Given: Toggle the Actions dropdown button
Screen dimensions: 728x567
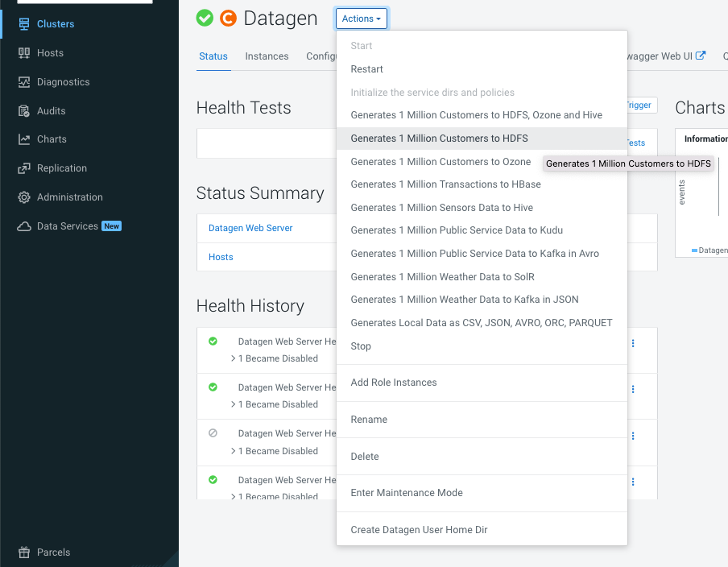Looking at the screenshot, I should [362, 19].
